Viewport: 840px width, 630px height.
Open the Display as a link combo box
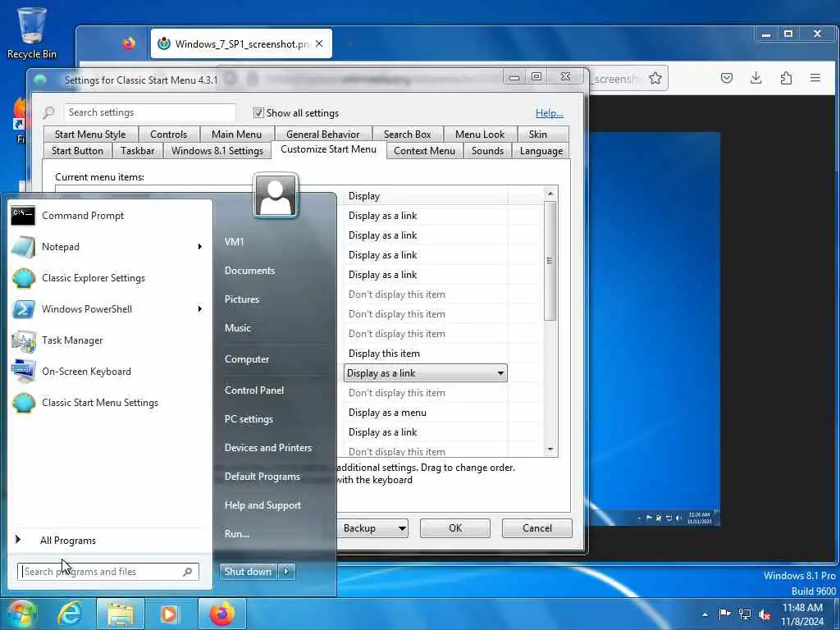pos(426,373)
